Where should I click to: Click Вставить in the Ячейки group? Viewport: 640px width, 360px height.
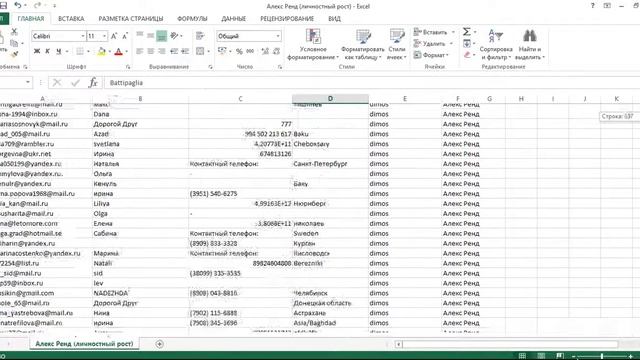pos(434,32)
